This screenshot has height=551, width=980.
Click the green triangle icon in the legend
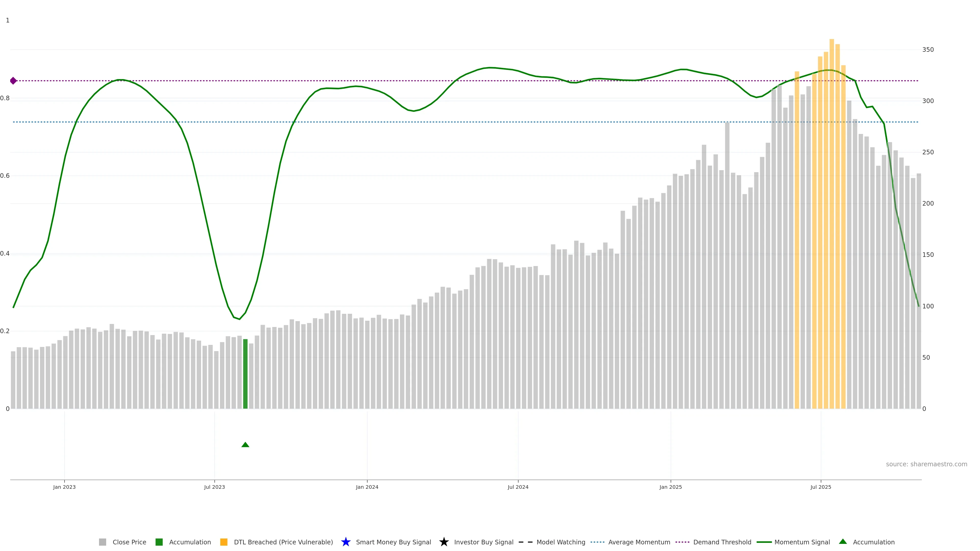pos(843,542)
